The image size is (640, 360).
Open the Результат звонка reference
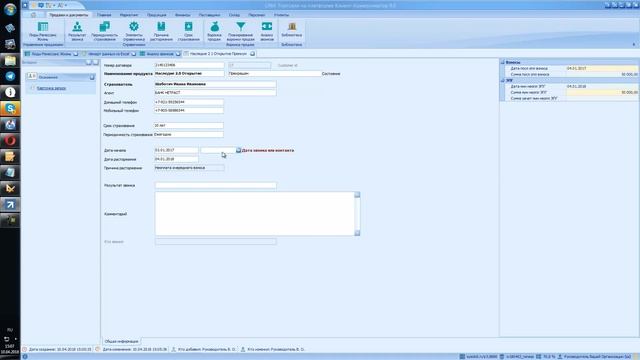[77, 31]
